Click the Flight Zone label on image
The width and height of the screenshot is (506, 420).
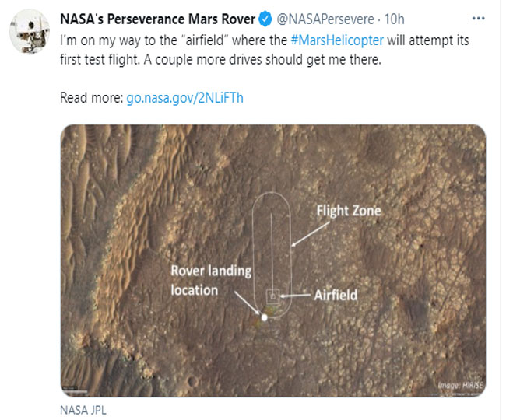[x=349, y=210]
